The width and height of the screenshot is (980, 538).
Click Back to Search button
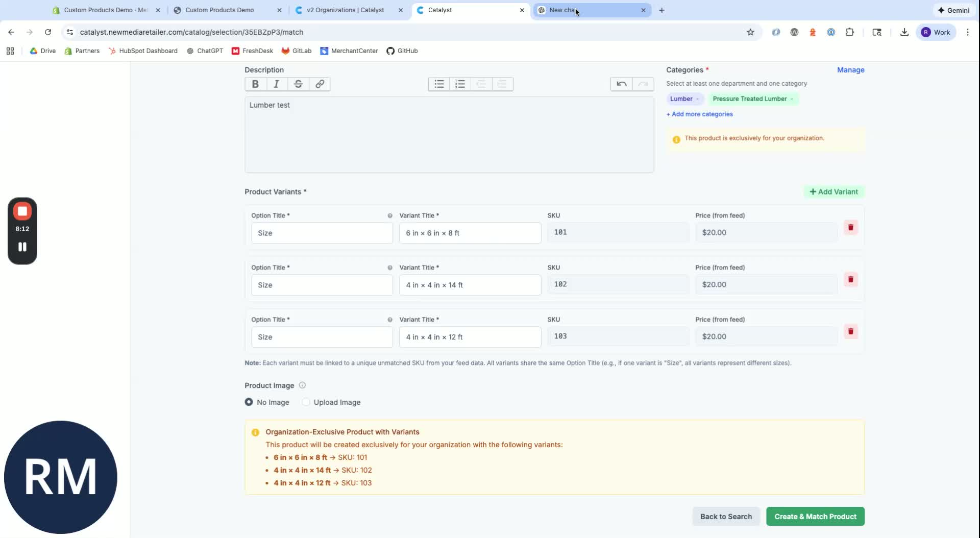click(726, 517)
